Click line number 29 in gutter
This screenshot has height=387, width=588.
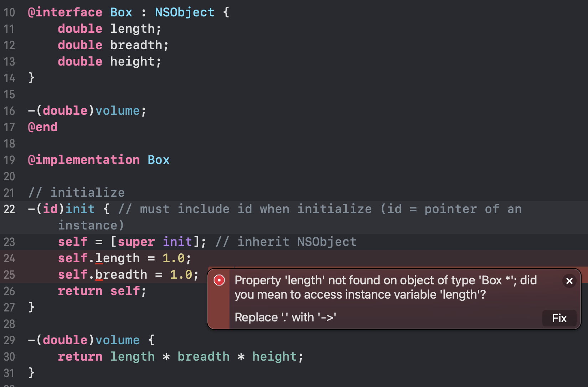pos(10,340)
